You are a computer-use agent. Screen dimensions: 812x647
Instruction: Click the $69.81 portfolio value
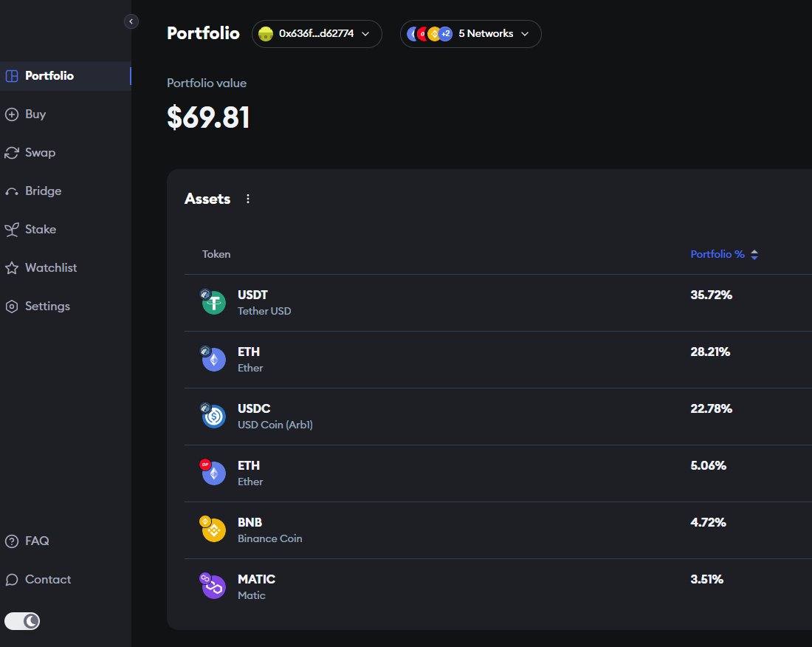click(208, 117)
